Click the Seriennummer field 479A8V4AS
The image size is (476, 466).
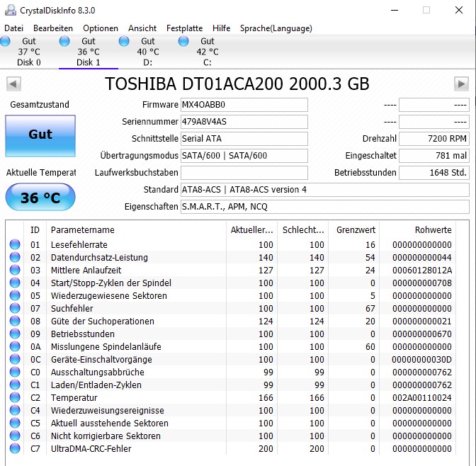(244, 122)
